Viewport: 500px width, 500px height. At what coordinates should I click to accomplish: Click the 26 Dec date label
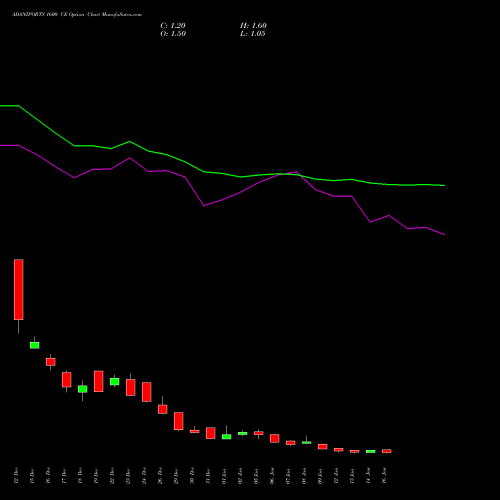[x=160, y=475]
